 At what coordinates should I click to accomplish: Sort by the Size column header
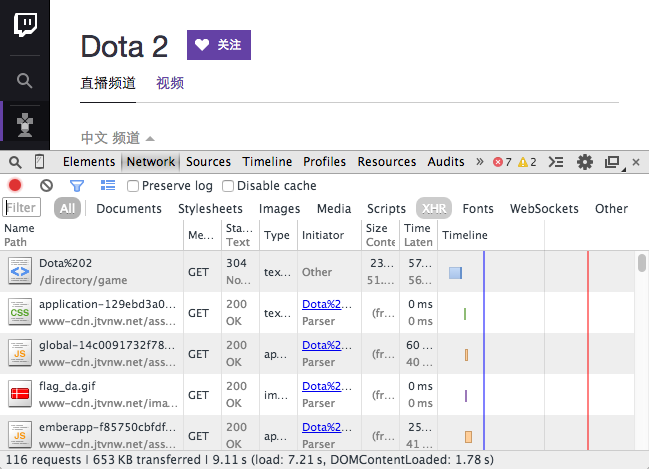pyautogui.click(x=380, y=235)
